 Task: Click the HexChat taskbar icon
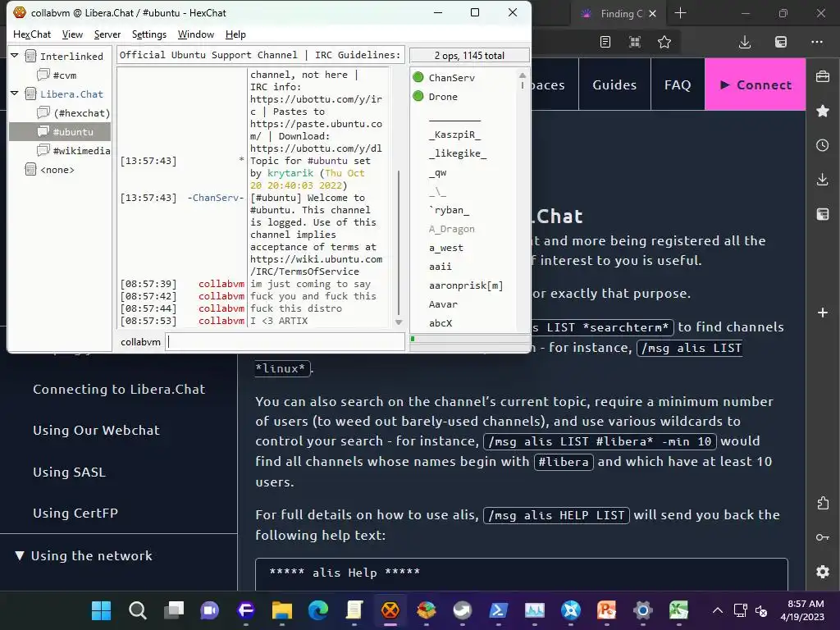390,610
